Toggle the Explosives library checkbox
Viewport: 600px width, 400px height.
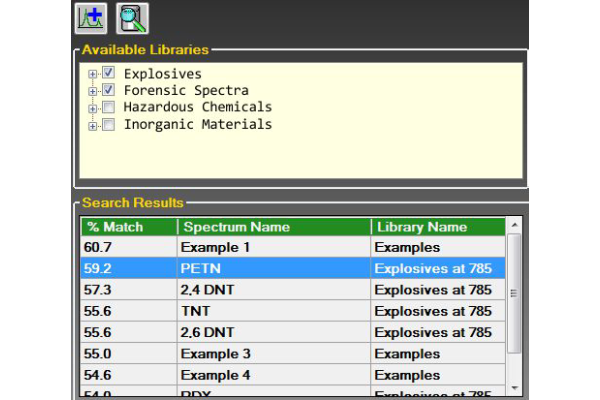[x=108, y=74]
